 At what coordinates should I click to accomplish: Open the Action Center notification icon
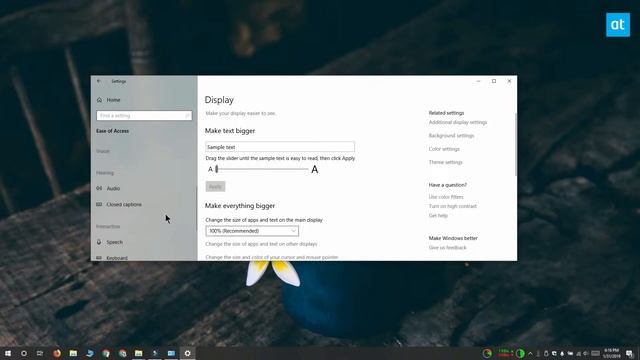[630, 353]
